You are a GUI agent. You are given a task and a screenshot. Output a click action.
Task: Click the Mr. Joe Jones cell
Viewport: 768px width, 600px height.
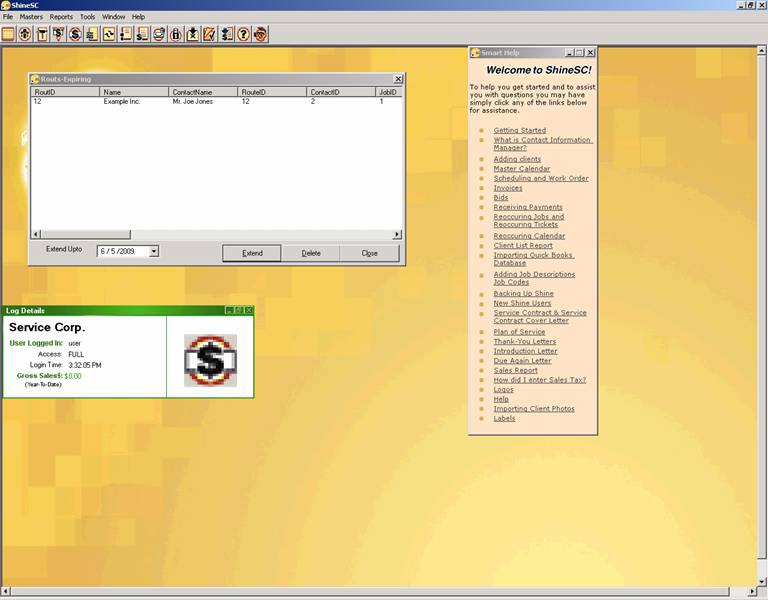point(192,101)
